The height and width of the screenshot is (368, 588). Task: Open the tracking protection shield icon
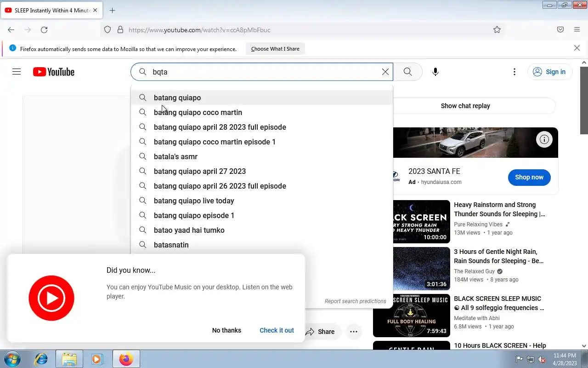pos(107,30)
